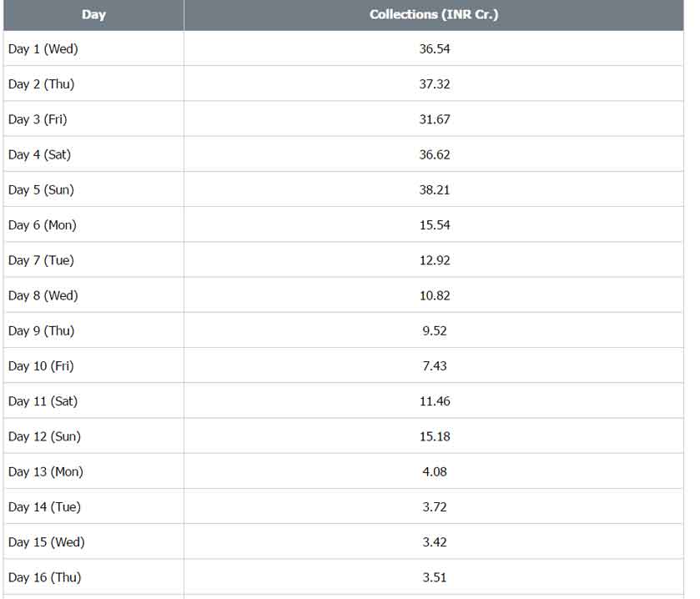Click the 38.21 collections value
This screenshot has height=599, width=700.
pyautogui.click(x=435, y=190)
